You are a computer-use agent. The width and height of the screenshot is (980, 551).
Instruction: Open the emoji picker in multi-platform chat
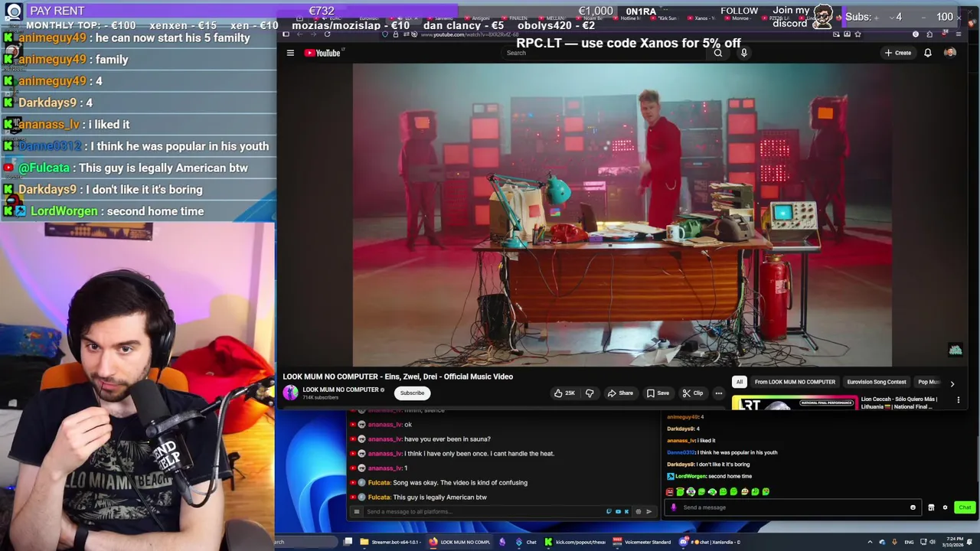coord(638,511)
